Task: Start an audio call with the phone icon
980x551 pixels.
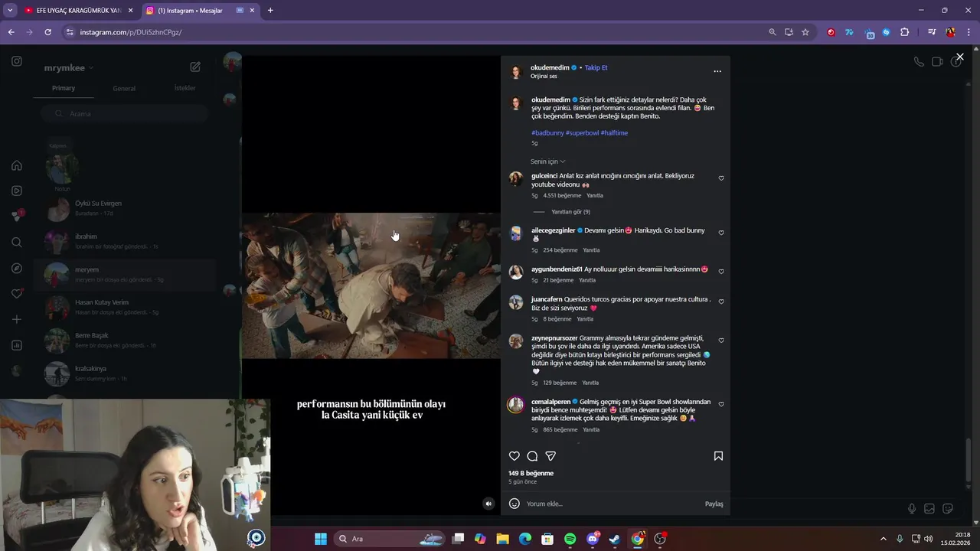Action: 919,61
